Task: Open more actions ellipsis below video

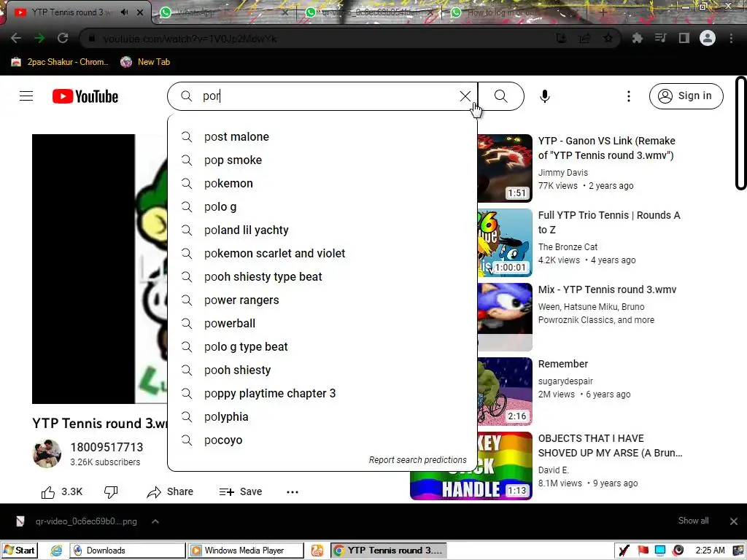Action: coord(293,492)
